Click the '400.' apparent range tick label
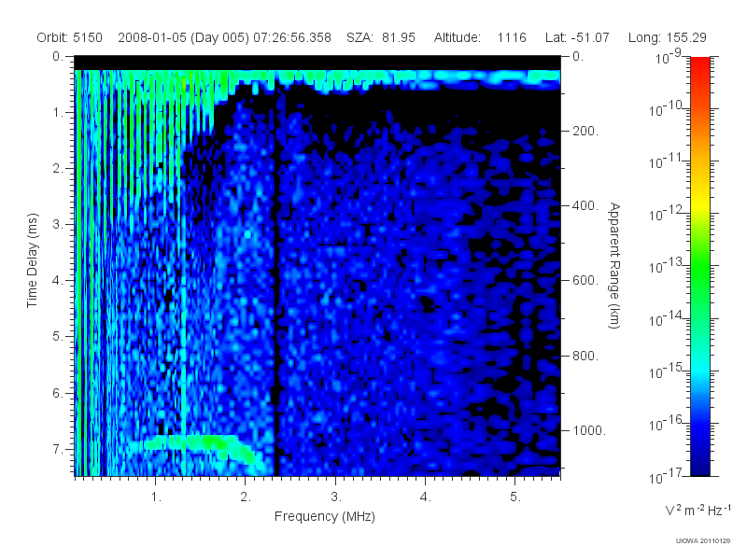This screenshot has height=560, width=747. tap(585, 205)
